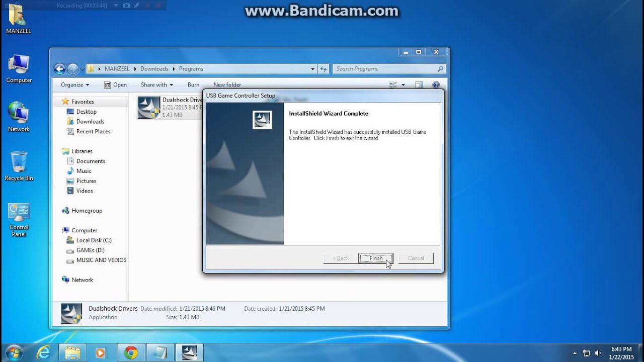Select Desktop under Favorites

coord(86,112)
